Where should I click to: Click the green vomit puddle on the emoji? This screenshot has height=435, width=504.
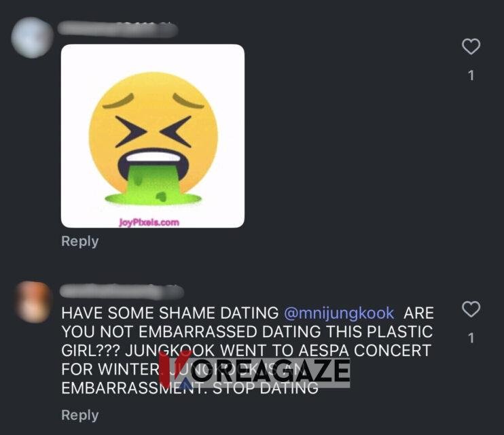pos(153,199)
